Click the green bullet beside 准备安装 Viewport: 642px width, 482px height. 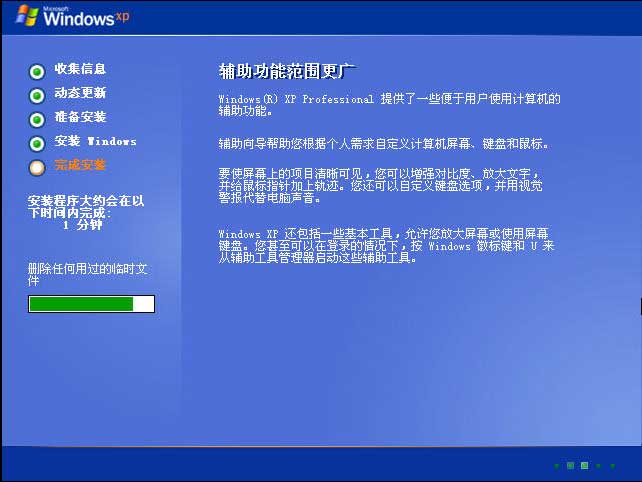pos(37,119)
